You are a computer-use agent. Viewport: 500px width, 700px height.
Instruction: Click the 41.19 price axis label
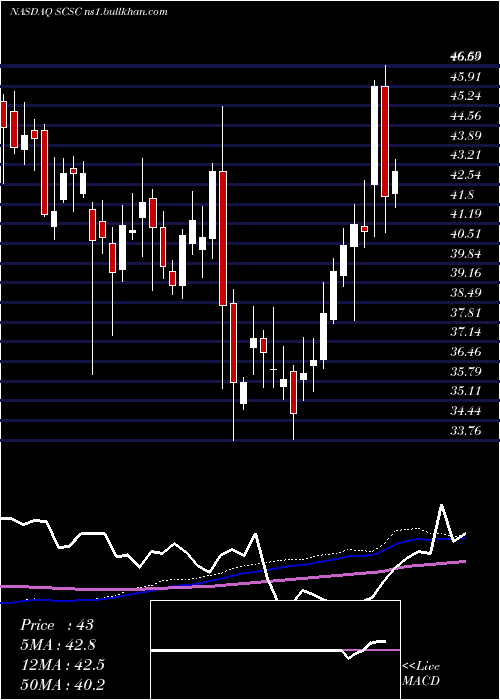pyautogui.click(x=466, y=214)
